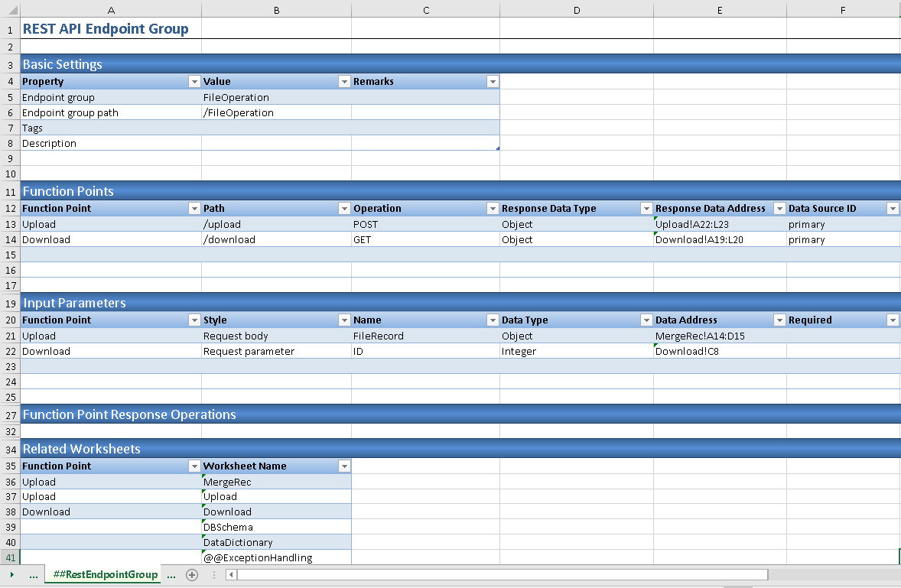The height and width of the screenshot is (588, 901).
Task: Click the MergeRec!A14:D15 data address cell
Action: click(x=719, y=336)
